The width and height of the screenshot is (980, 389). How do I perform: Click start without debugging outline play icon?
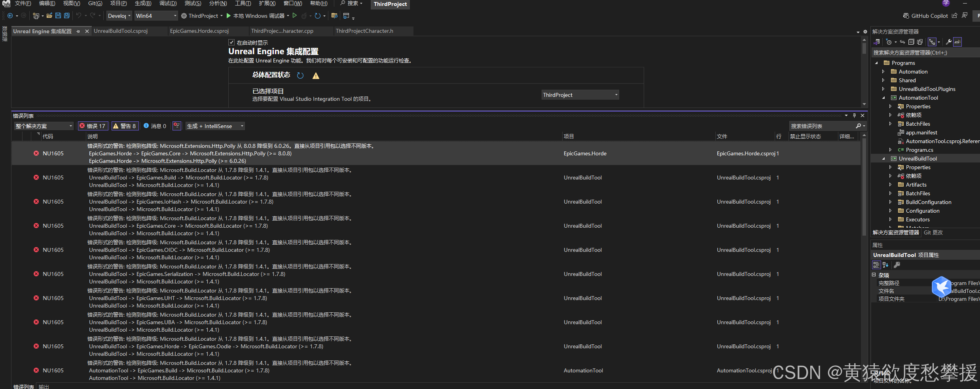[295, 15]
